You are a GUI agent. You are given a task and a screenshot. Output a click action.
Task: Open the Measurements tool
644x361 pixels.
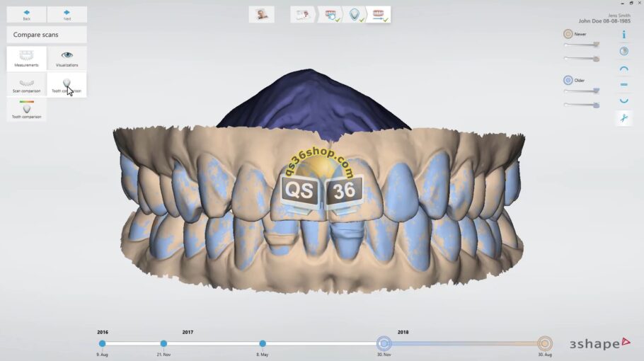pyautogui.click(x=26, y=58)
